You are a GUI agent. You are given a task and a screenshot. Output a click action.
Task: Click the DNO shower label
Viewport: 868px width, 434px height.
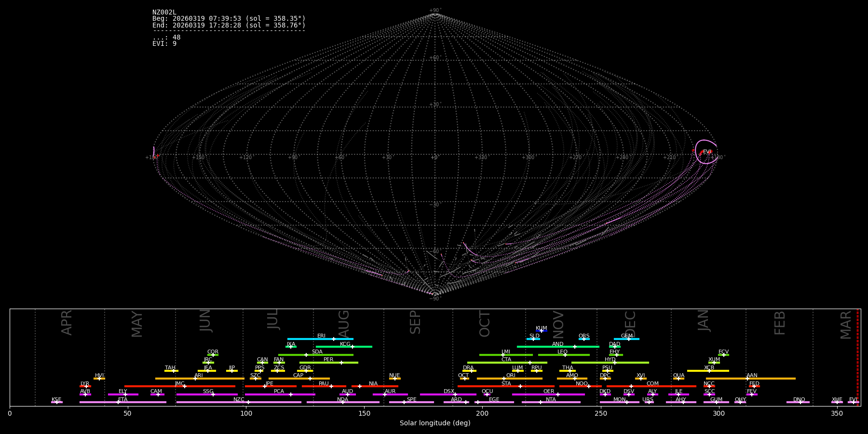tap(799, 399)
